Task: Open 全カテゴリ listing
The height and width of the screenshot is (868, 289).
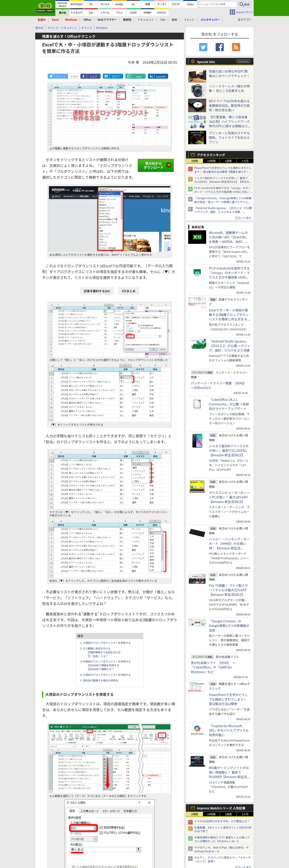Action: click(244, 20)
